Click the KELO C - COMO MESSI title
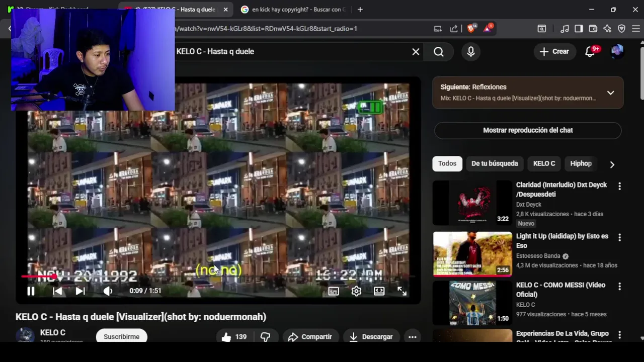 coord(560,290)
